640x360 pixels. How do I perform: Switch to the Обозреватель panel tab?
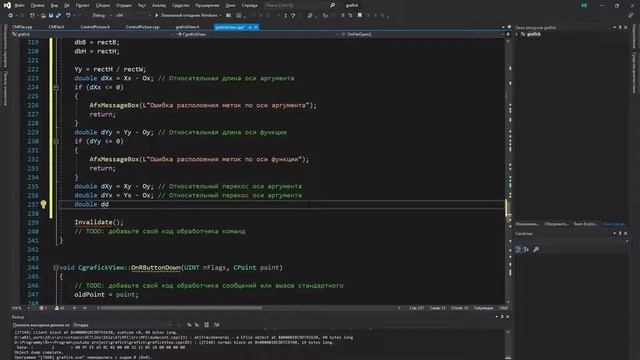[556, 224]
